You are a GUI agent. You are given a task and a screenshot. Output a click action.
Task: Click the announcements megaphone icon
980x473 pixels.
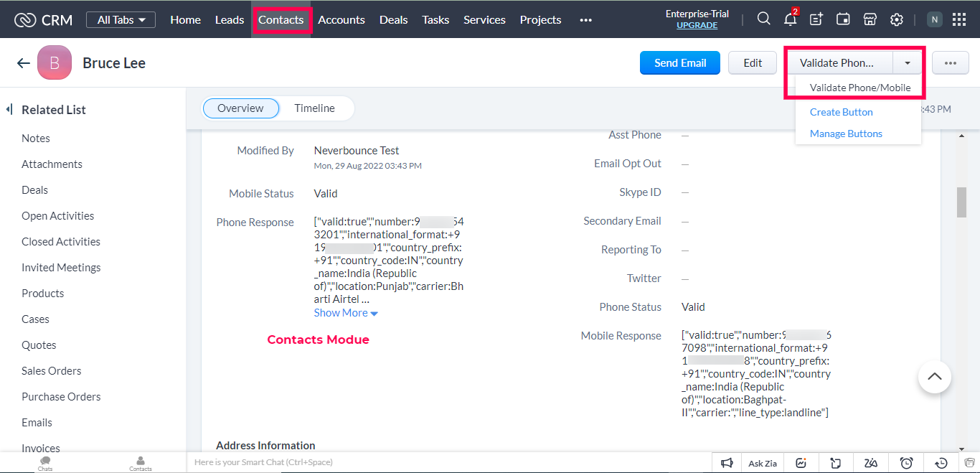click(727, 463)
